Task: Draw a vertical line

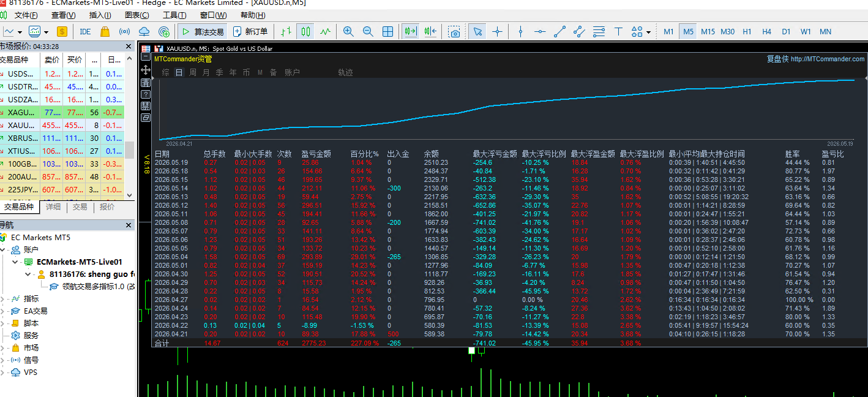Action: point(520,31)
